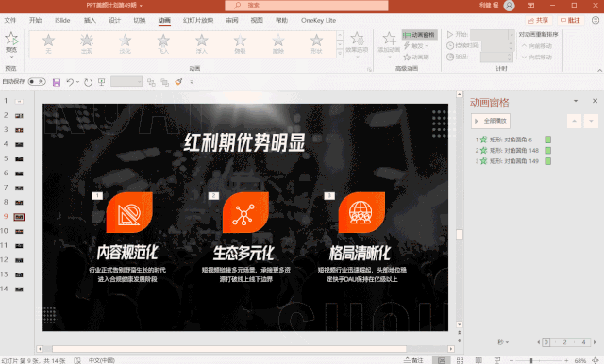Switch to slide sorter view in status bar
The height and width of the screenshot is (364, 604).
[460, 360]
